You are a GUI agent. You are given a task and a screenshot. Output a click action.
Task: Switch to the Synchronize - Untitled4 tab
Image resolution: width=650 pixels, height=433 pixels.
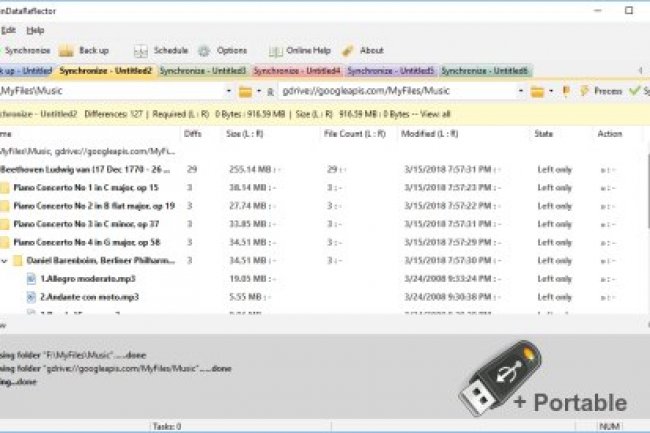point(297,71)
